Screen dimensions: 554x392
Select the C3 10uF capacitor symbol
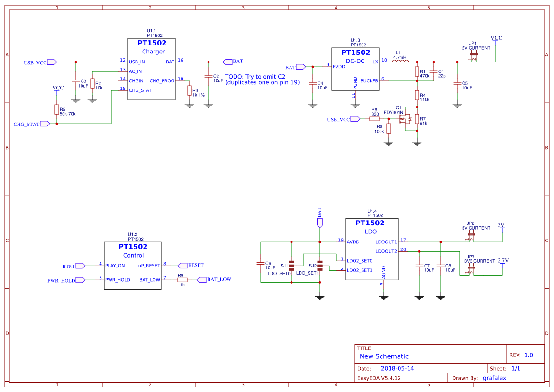point(75,81)
